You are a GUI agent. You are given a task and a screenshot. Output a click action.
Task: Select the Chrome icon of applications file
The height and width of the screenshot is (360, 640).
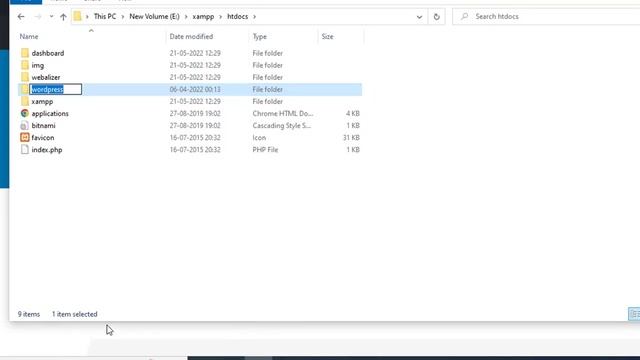(25, 113)
